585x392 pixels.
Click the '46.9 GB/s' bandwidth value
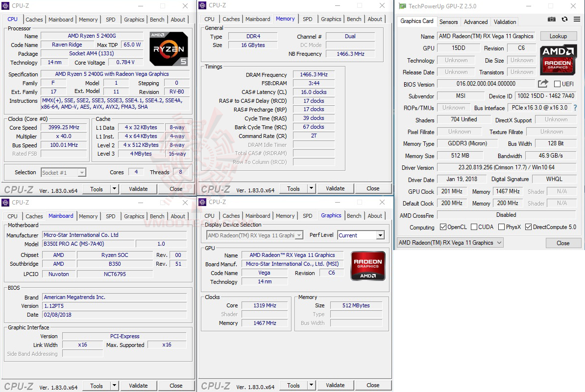[x=551, y=156]
